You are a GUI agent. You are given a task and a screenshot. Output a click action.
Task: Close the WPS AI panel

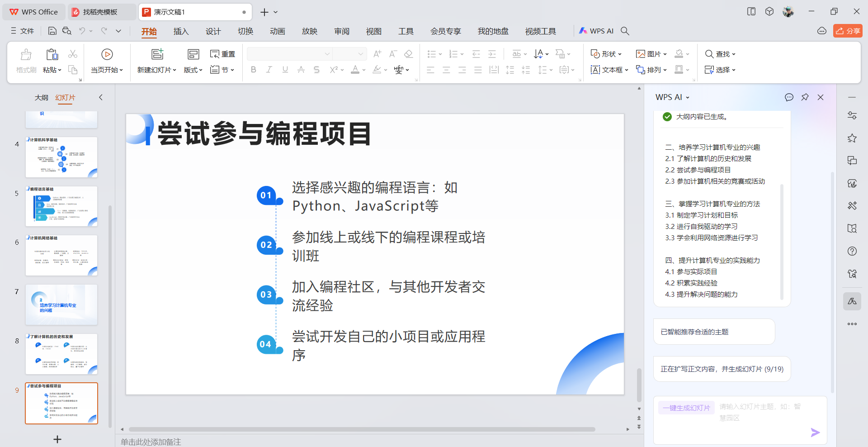click(821, 97)
